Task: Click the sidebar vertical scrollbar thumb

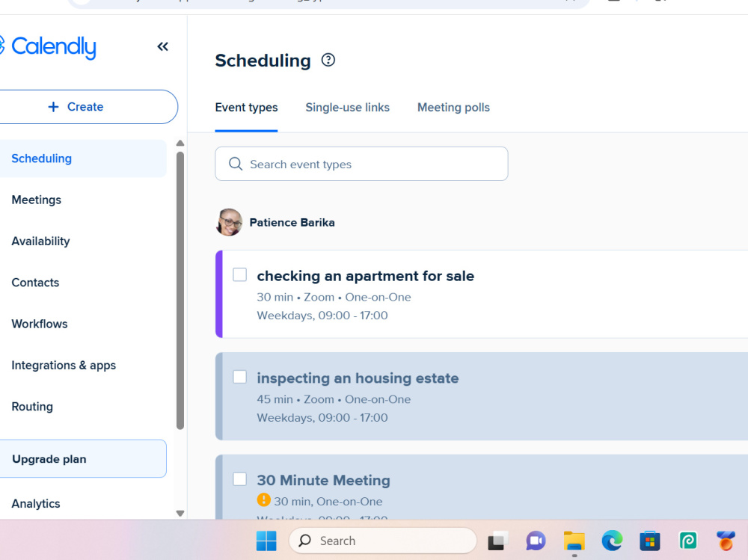Action: [180, 291]
